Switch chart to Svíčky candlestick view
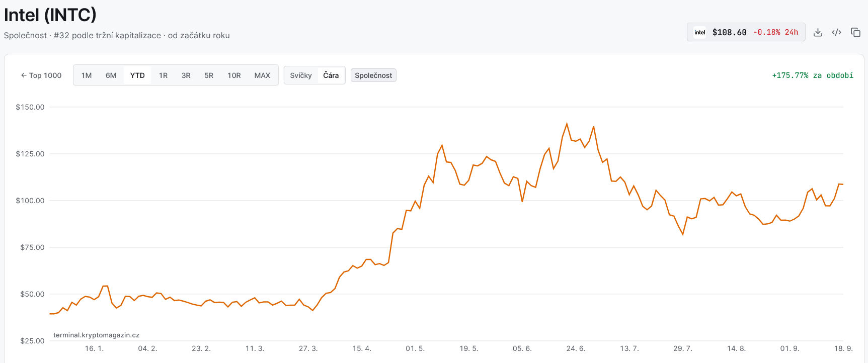The image size is (868, 363). point(301,75)
